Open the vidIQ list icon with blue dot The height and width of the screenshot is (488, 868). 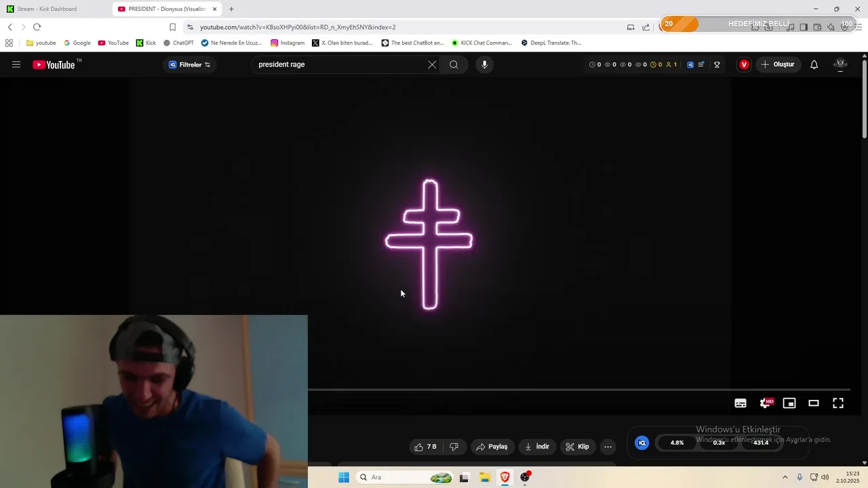701,64
